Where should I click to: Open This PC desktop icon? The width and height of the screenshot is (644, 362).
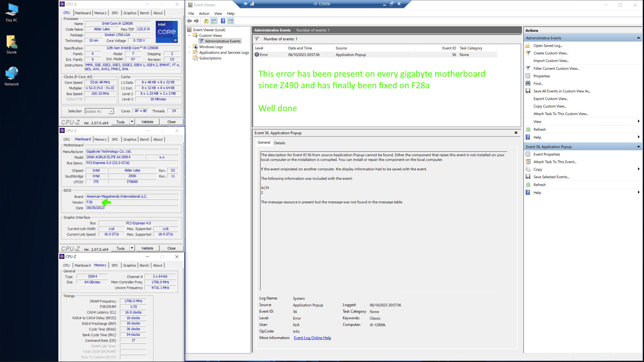[12, 13]
